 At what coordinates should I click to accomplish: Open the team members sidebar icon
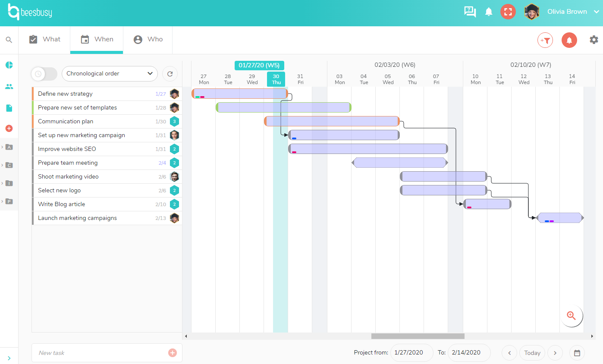pos(9,87)
